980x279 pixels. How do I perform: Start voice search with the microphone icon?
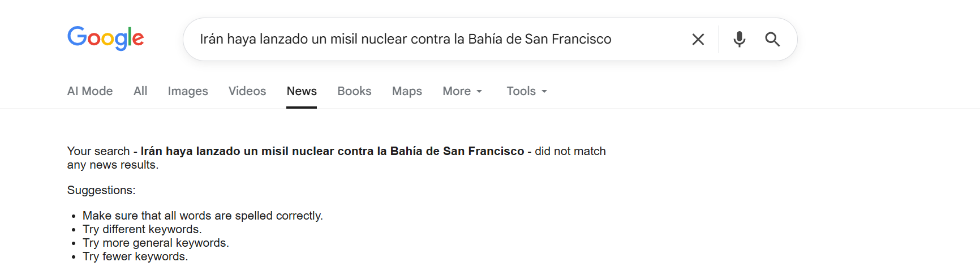click(739, 39)
